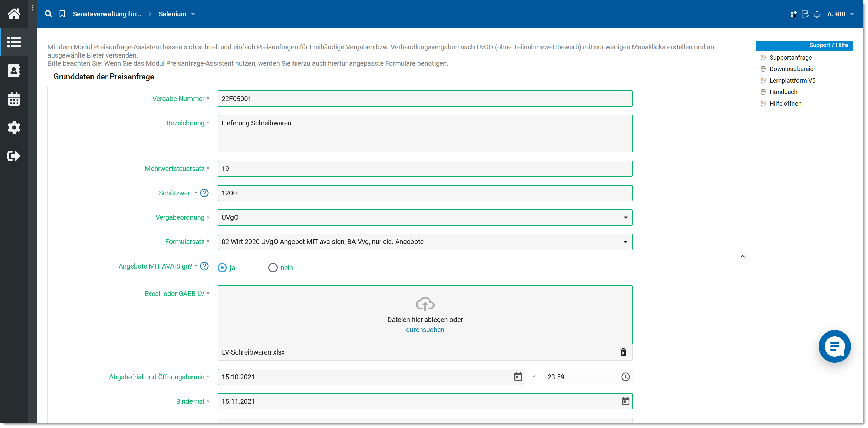This screenshot has height=428, width=868.
Task: Focus the Bindefrist date field
Action: pos(425,401)
